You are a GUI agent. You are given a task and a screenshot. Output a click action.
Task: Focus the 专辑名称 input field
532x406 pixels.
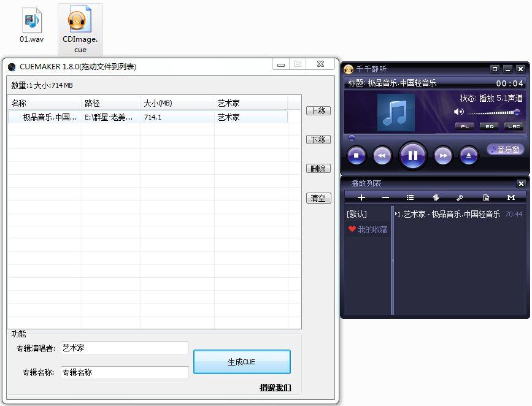pyautogui.click(x=125, y=372)
